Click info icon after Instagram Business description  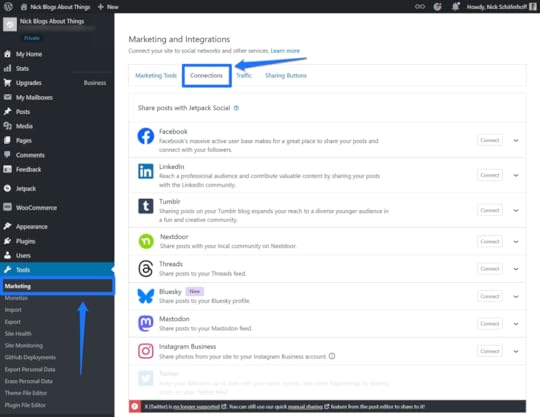click(x=332, y=356)
